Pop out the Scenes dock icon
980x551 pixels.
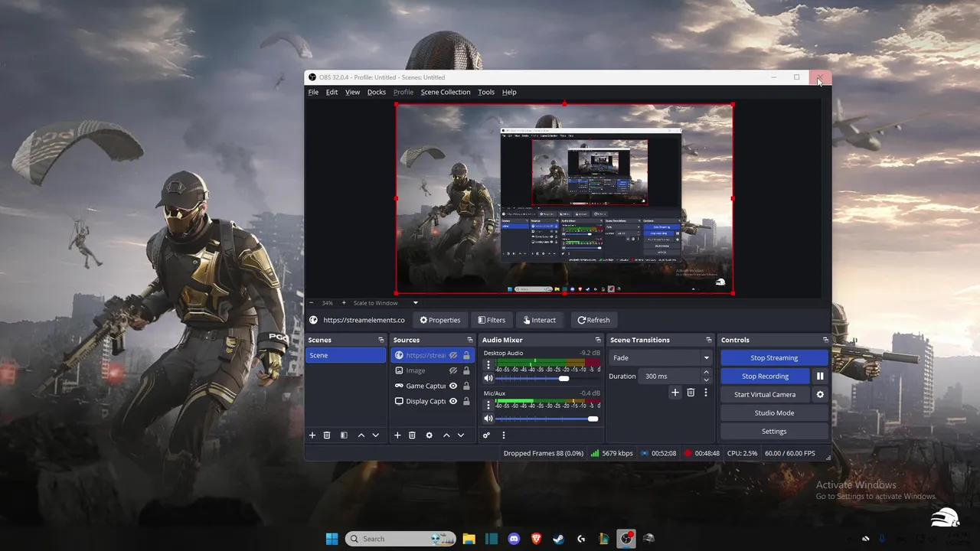(x=381, y=340)
